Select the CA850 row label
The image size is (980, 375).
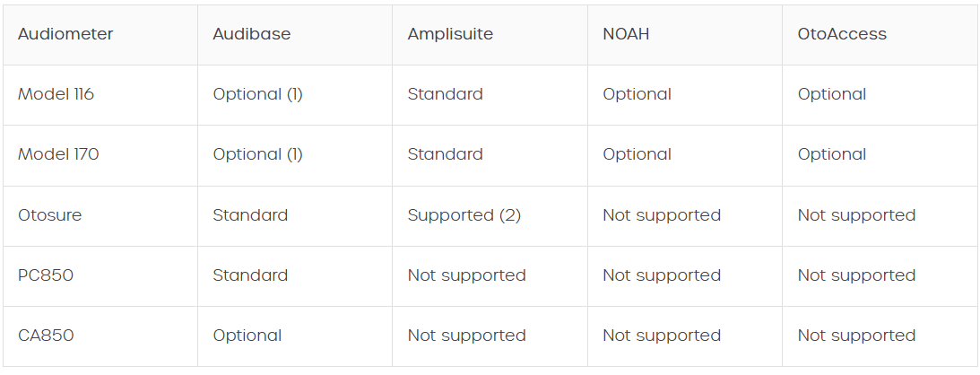coord(46,336)
